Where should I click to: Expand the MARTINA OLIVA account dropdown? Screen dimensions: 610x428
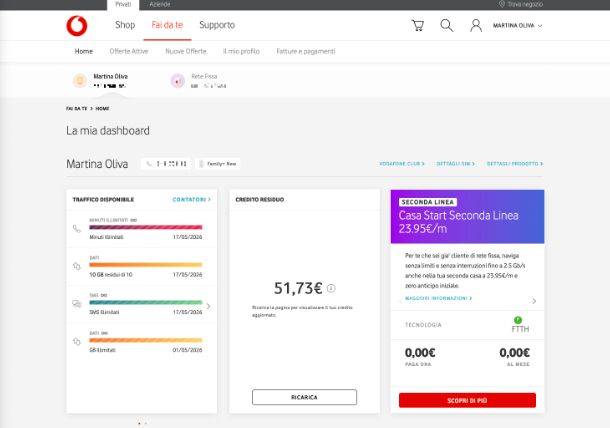tap(517, 26)
